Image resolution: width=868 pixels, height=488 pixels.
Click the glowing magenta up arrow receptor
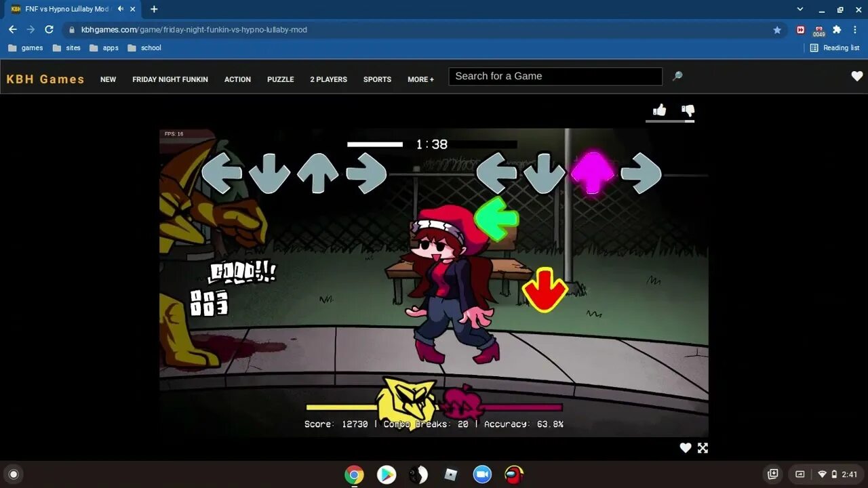(x=593, y=172)
